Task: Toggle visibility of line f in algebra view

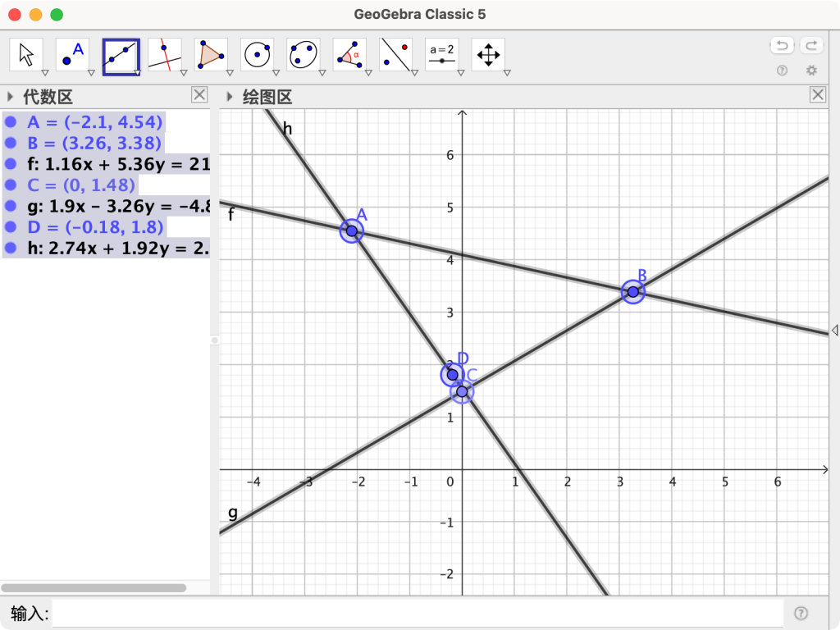Action: click(x=10, y=164)
